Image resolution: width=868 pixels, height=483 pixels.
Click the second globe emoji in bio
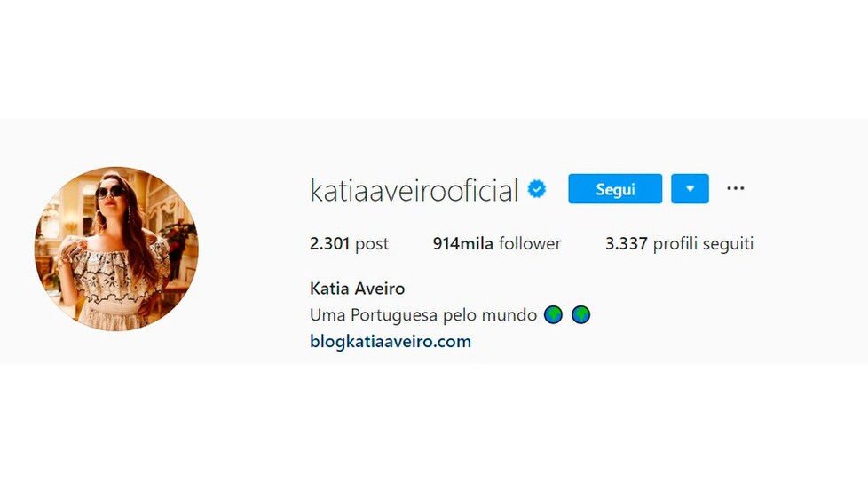pos(580,315)
